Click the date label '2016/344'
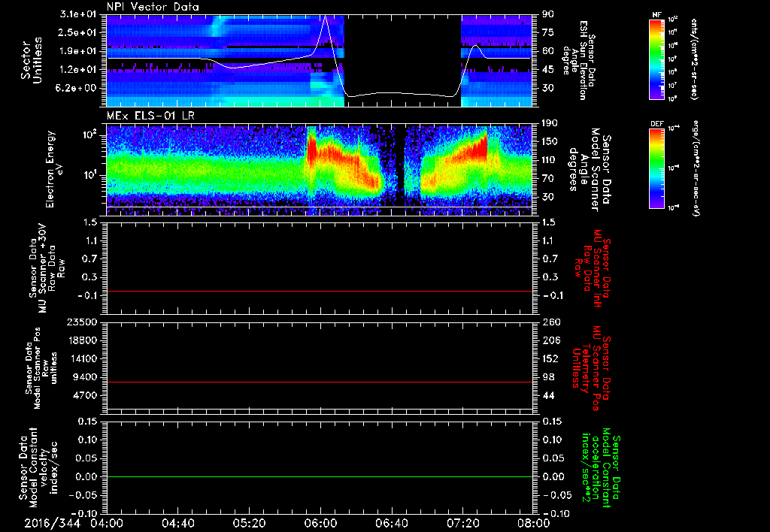The height and width of the screenshot is (532, 770). coord(52,523)
